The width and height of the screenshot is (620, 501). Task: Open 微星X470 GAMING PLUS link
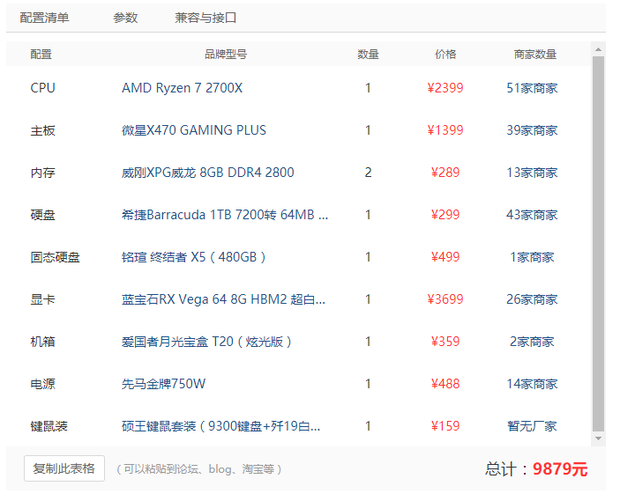pyautogui.click(x=194, y=130)
